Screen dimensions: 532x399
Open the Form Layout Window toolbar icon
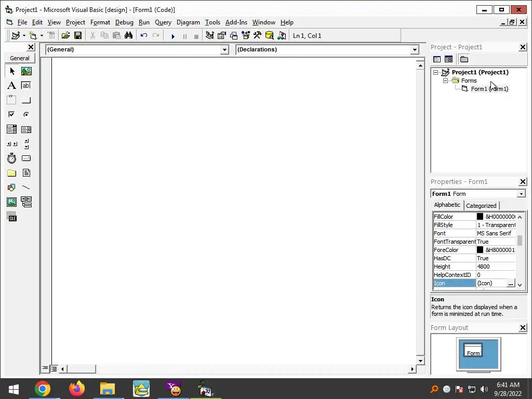pos(234,35)
